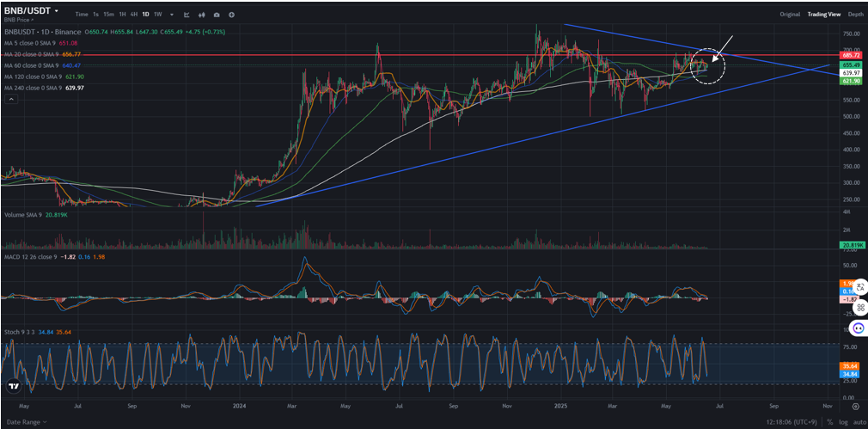Viewport: 868px width, 429px height.
Task: Expand the BNB/USDT pair selector
Action: (x=32, y=10)
